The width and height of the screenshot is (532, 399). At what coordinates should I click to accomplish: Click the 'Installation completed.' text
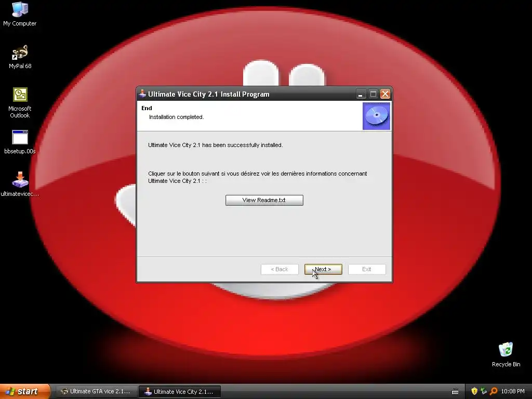(177, 117)
